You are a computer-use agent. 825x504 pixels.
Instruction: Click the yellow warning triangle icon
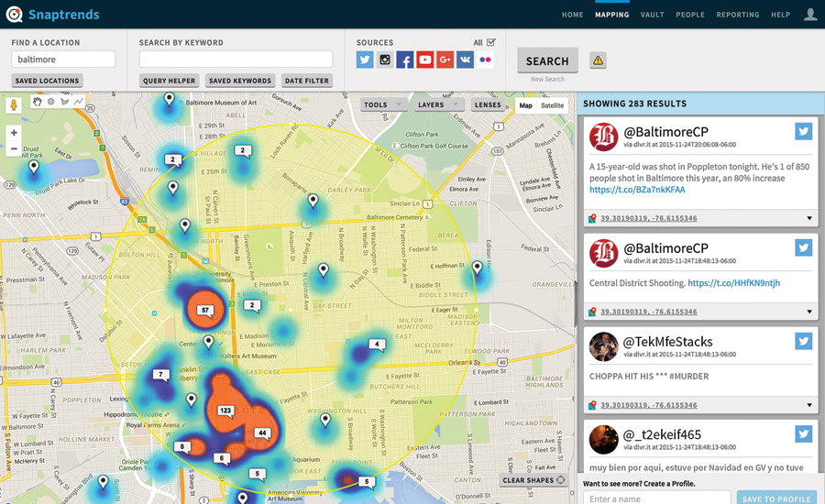pyautogui.click(x=598, y=60)
